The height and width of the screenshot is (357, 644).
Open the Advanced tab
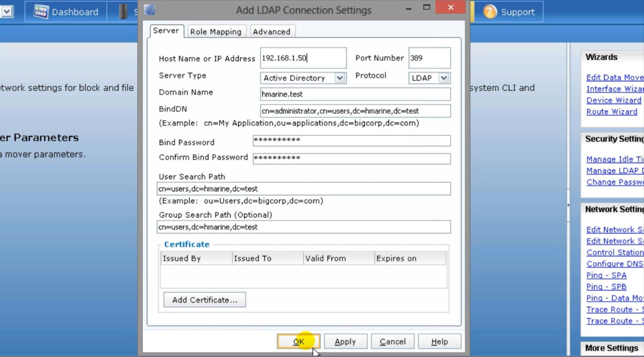point(272,31)
